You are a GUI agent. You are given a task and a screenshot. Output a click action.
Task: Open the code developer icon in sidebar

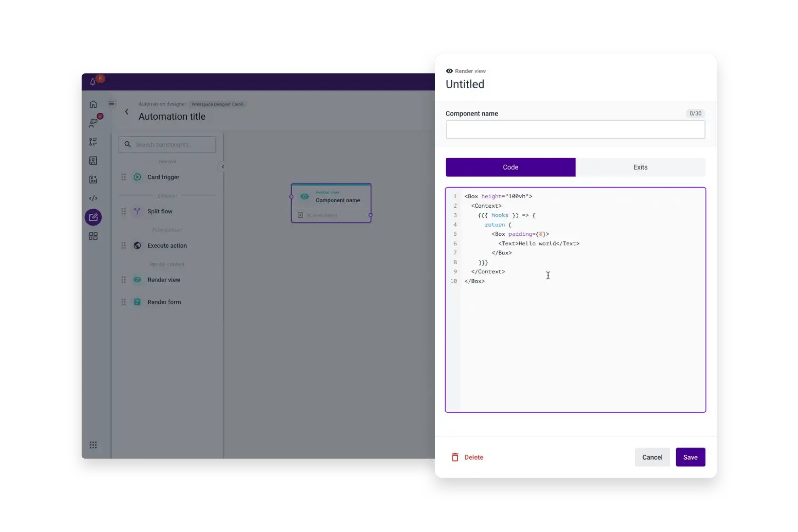93,198
